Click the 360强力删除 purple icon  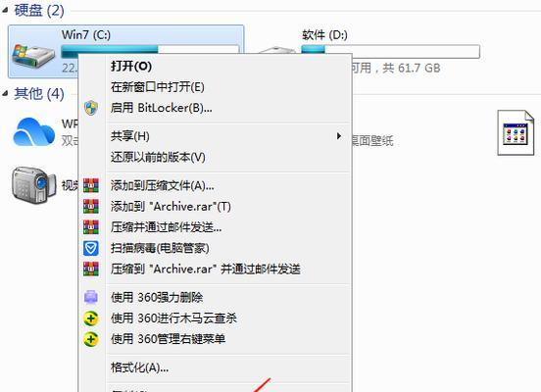click(x=91, y=297)
